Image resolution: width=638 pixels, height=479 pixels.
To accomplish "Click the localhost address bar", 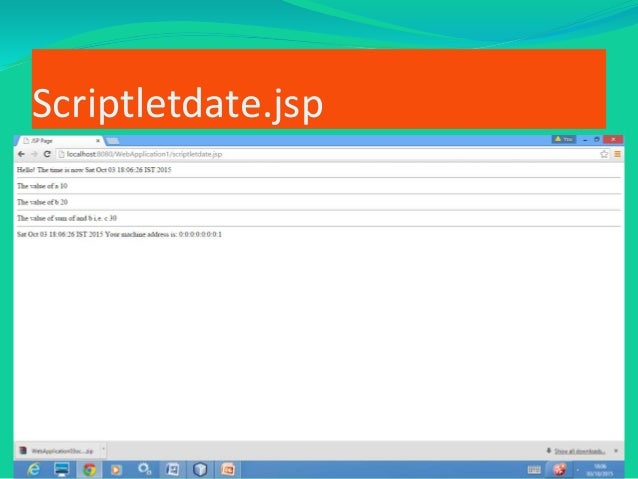I will coord(330,154).
